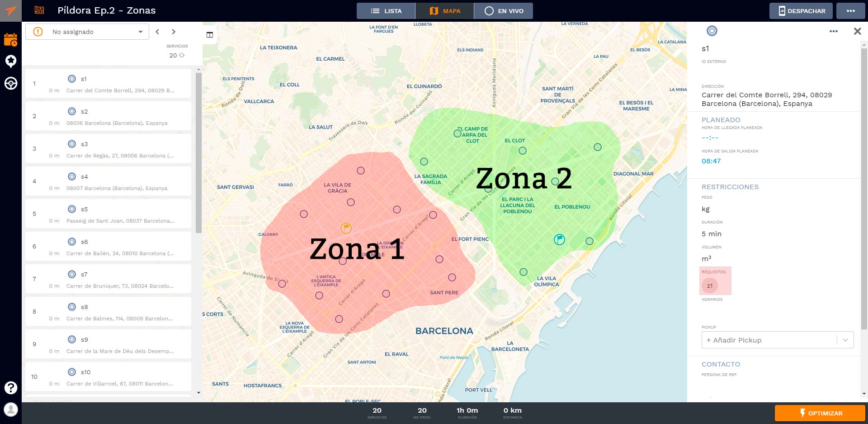Click the s9 service row icon

click(72, 339)
